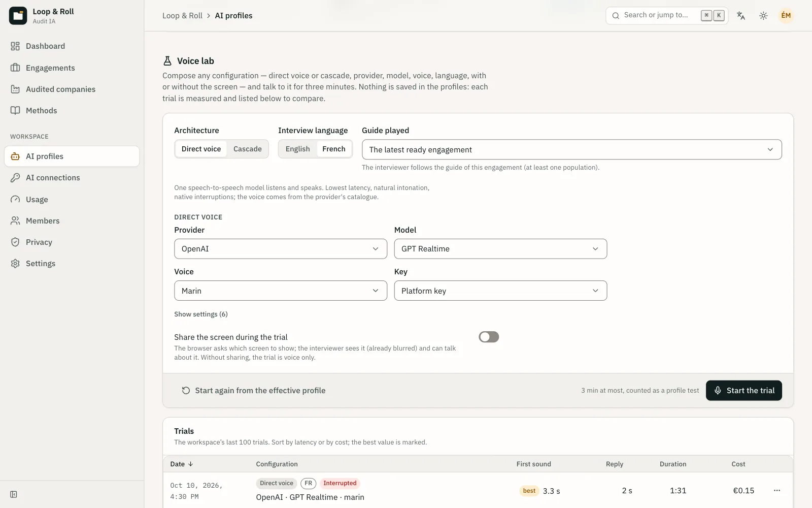Open the more options menu for Oct 10 trial

pyautogui.click(x=777, y=491)
